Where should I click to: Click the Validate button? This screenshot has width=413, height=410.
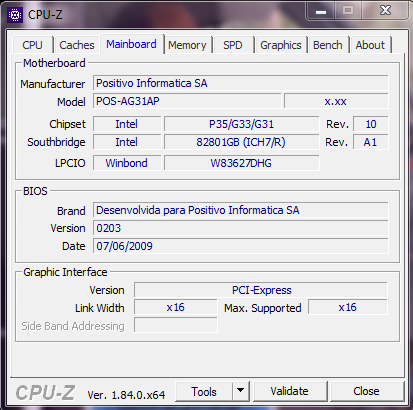(289, 391)
